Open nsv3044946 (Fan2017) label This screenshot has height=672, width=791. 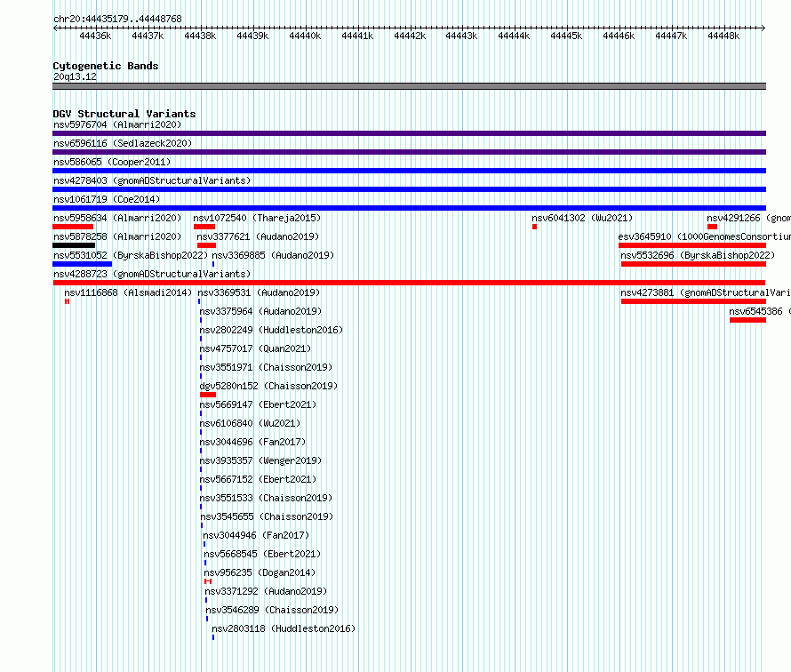pos(256,535)
